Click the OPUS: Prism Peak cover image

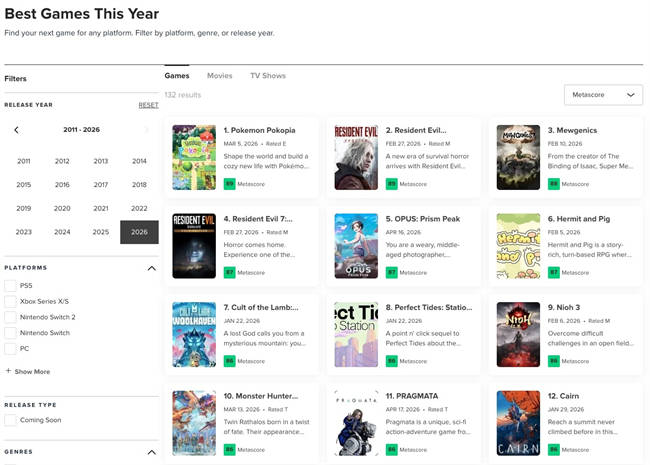[x=356, y=245]
